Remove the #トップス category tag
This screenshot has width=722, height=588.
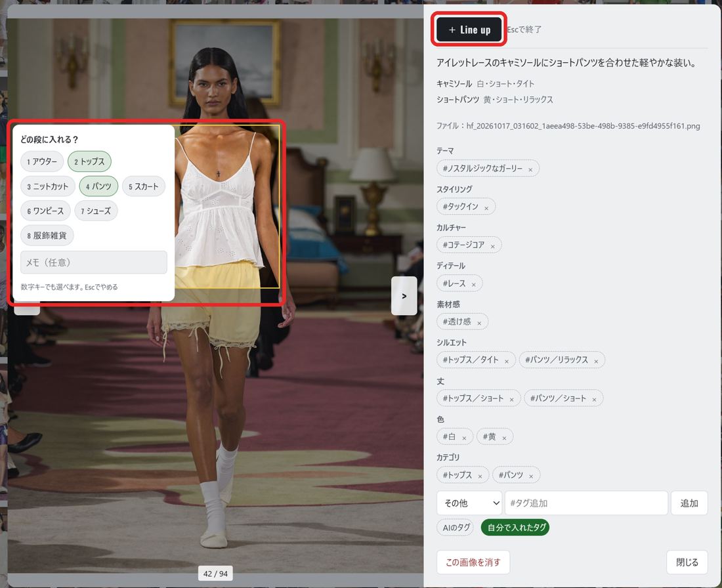[480, 476]
